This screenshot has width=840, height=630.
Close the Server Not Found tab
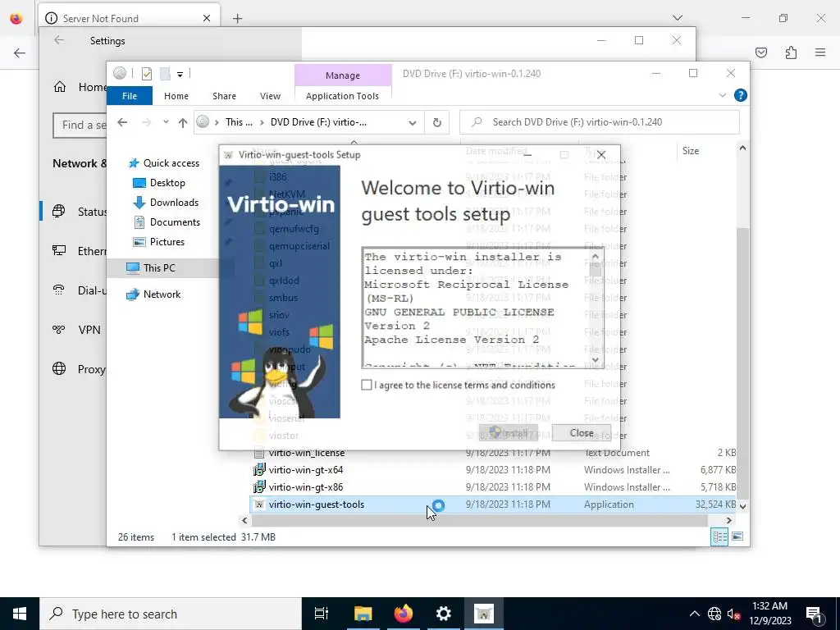tap(207, 18)
